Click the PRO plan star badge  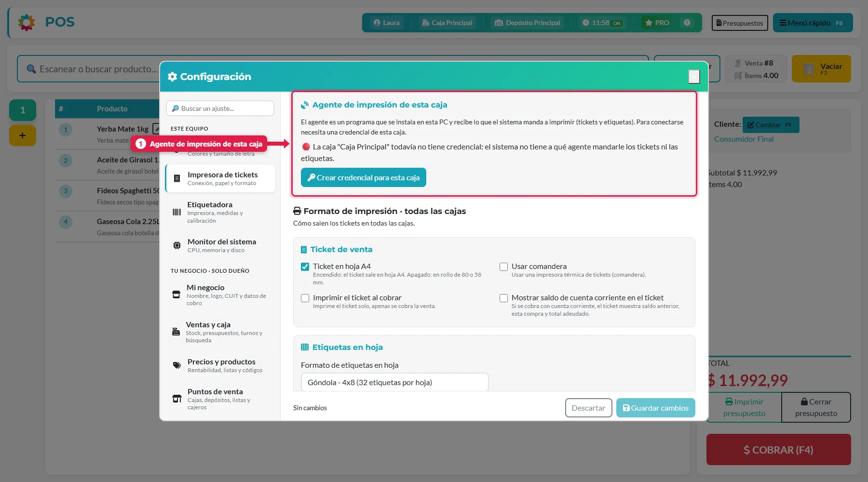[x=657, y=23]
